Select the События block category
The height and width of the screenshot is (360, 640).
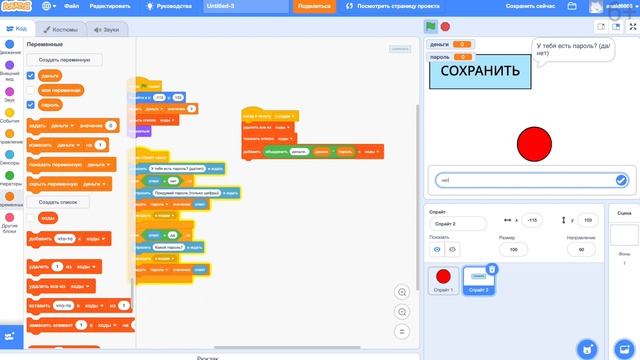click(x=10, y=116)
